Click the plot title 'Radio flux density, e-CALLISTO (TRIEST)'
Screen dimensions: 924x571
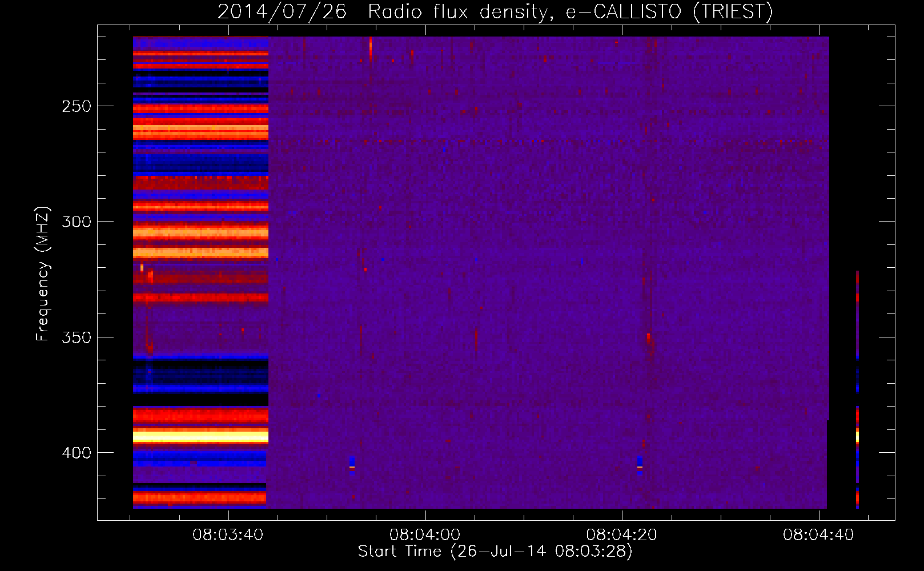coord(570,11)
